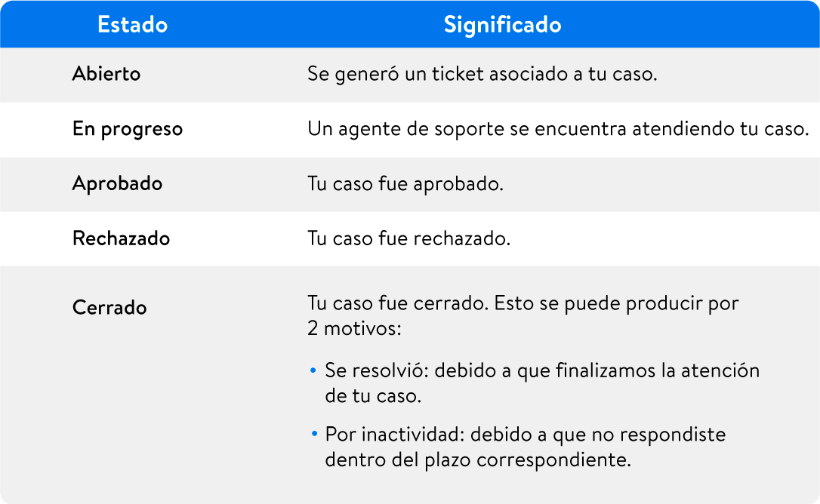
Task: Select the Rechazado status cell
Action: [121, 238]
